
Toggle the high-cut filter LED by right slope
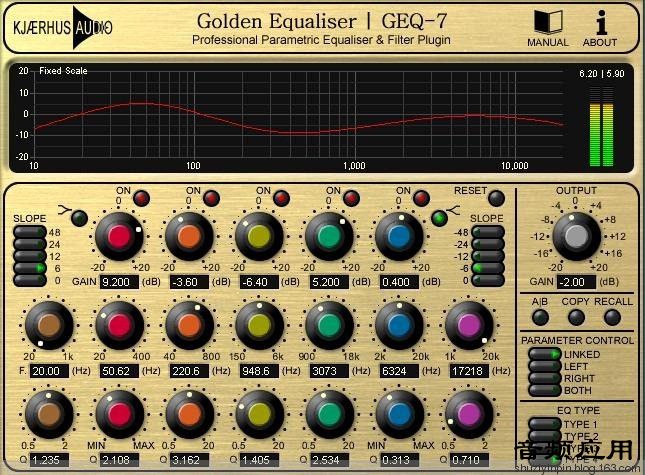pyautogui.click(x=439, y=218)
